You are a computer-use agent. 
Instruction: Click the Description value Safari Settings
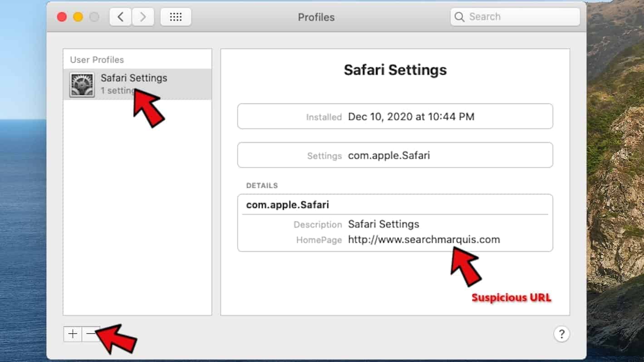383,224
